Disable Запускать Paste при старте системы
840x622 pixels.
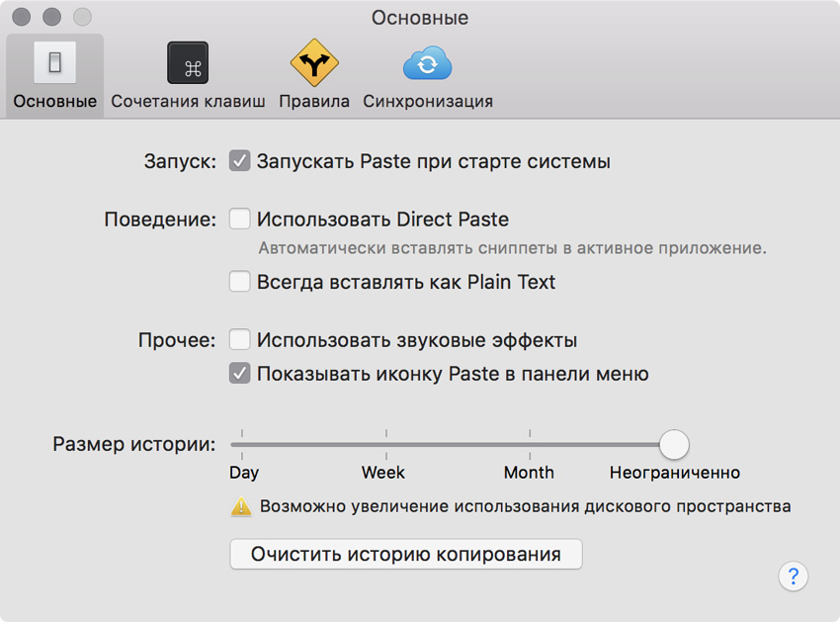(239, 161)
